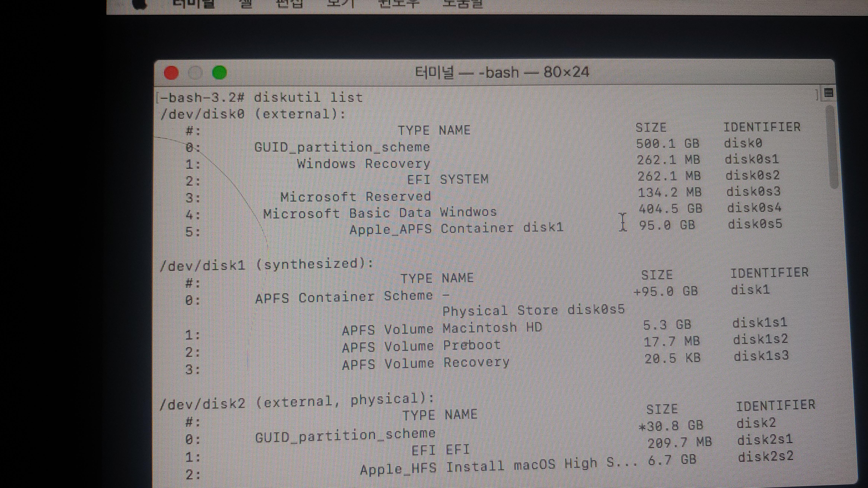The width and height of the screenshot is (868, 488).
Task: Click the 'disk2s2' identifier
Action: tap(766, 457)
